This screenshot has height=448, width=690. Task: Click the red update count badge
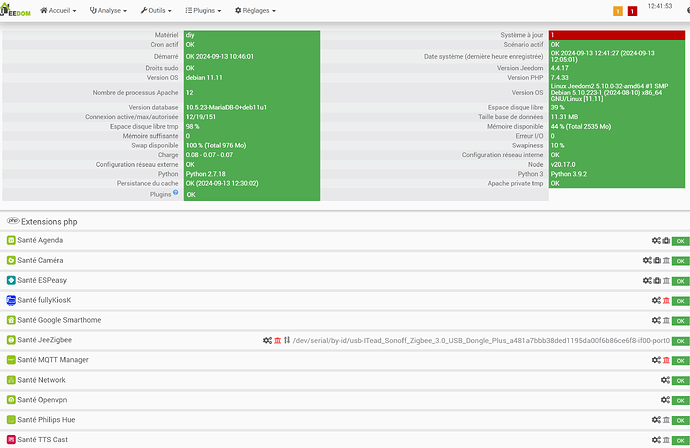(x=632, y=11)
